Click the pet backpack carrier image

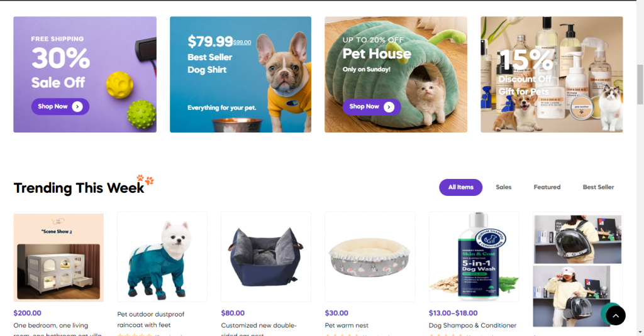point(578,271)
